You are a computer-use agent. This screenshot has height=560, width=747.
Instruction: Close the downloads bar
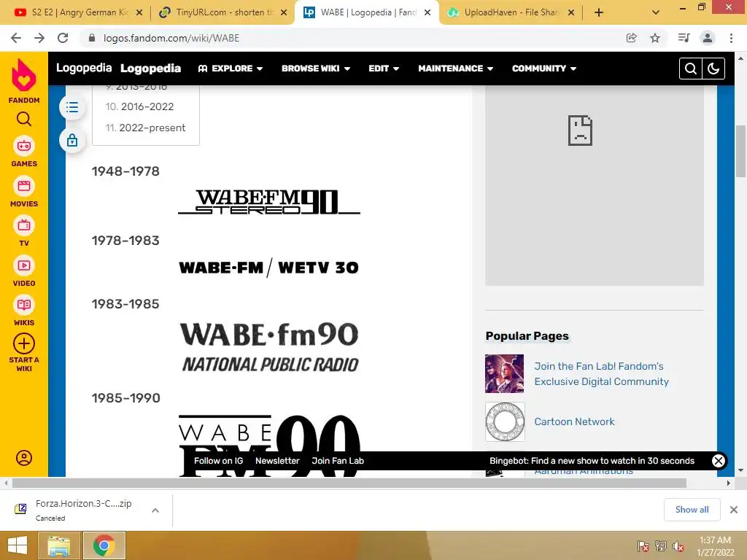[x=734, y=510]
